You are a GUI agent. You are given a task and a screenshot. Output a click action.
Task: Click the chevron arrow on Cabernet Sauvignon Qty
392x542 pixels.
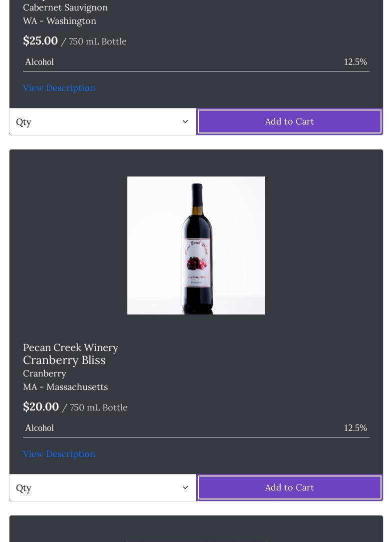tap(185, 121)
